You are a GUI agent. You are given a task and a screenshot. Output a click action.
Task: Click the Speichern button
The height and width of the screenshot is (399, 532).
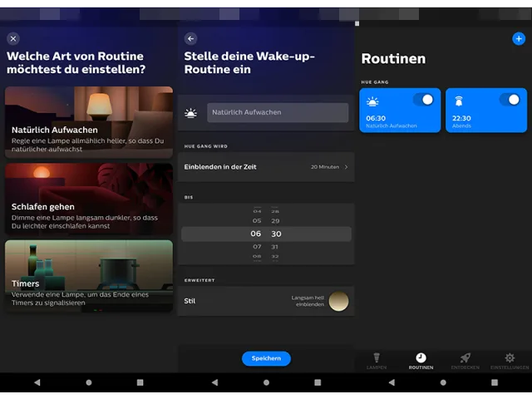266,358
